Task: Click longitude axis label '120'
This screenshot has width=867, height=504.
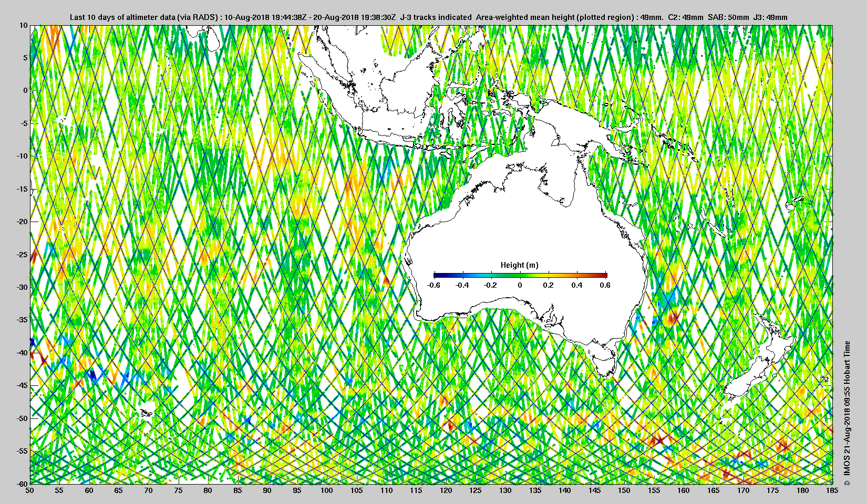Action: click(446, 490)
